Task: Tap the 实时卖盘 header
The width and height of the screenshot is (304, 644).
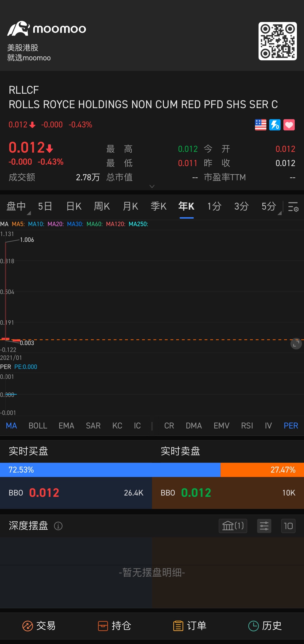Action: 180,451
